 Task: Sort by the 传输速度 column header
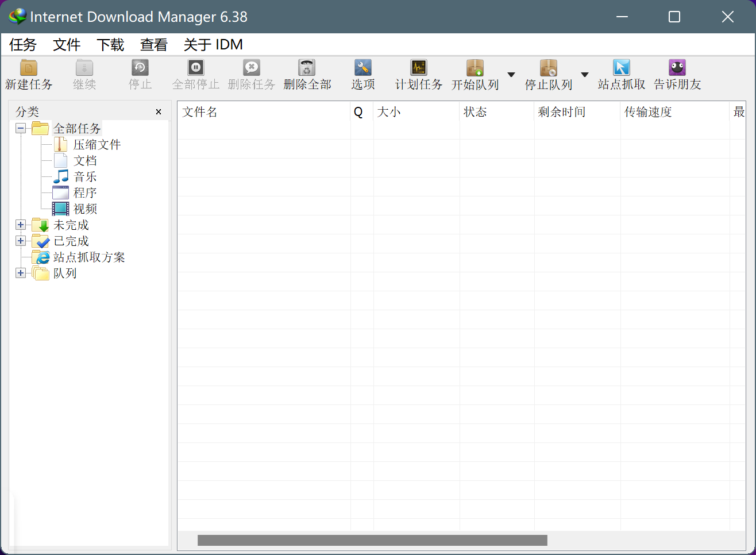click(x=675, y=111)
